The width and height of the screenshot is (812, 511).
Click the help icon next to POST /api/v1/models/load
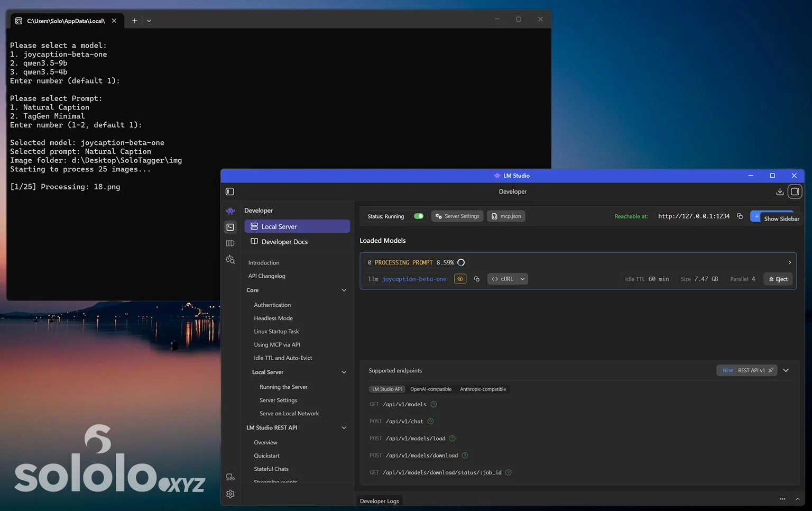453,439
